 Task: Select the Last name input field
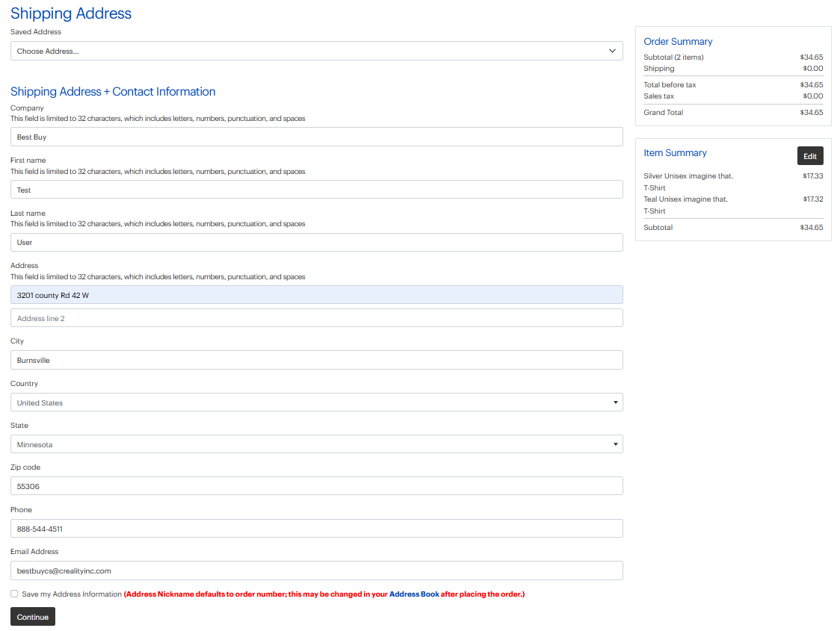tap(316, 242)
